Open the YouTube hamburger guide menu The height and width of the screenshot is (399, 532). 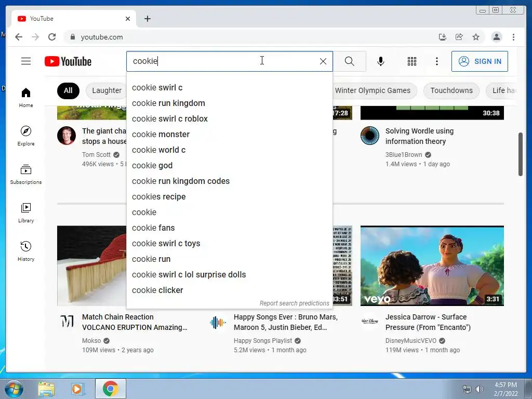pyautogui.click(x=26, y=61)
